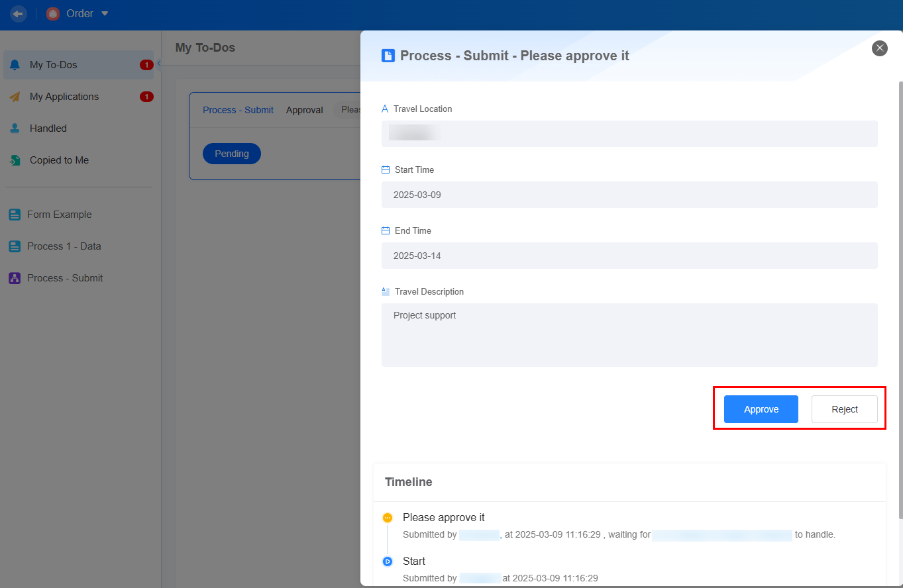The image size is (903, 588).
Task: Click the 'Please approve it' timeline entry
Action: coord(444,517)
